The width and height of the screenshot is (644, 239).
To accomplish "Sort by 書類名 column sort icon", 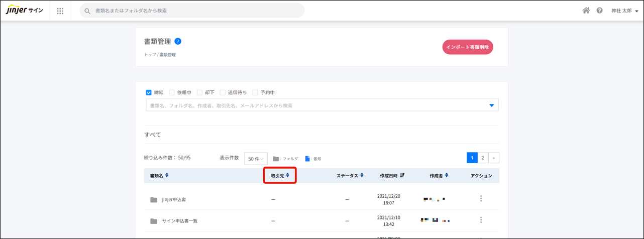I will (167, 176).
